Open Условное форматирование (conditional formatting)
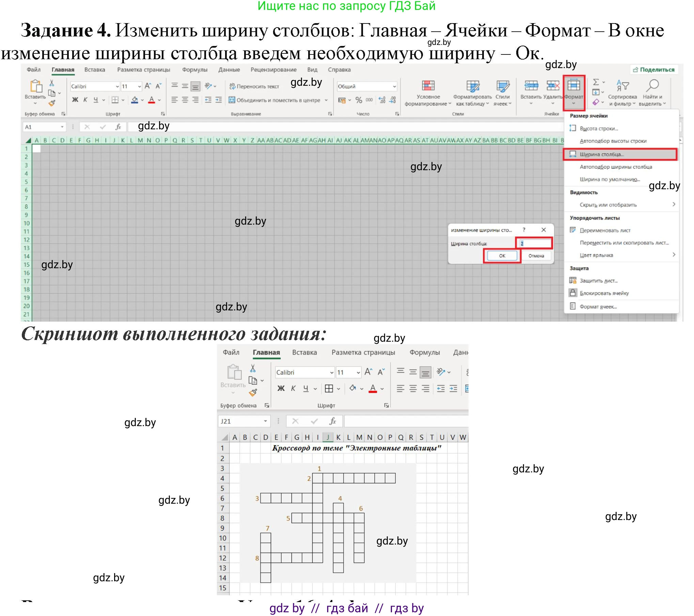Viewport: 694px width, 616px height. tap(428, 86)
